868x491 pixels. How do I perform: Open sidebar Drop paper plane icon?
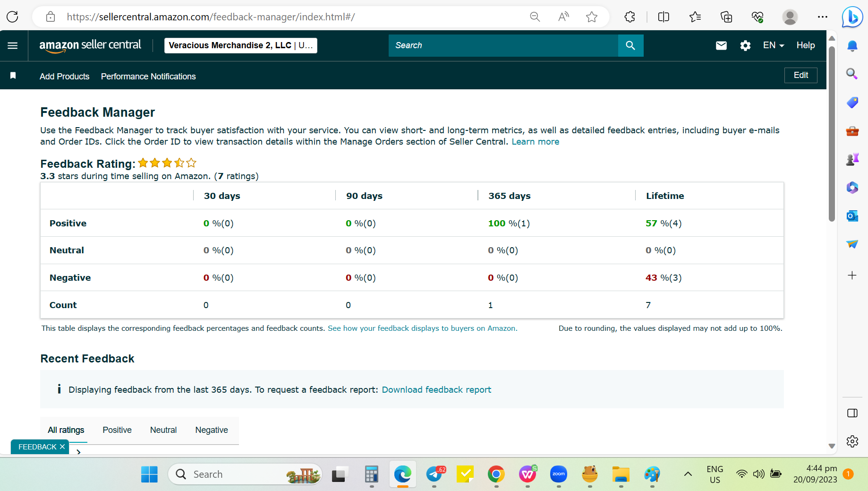(x=852, y=244)
